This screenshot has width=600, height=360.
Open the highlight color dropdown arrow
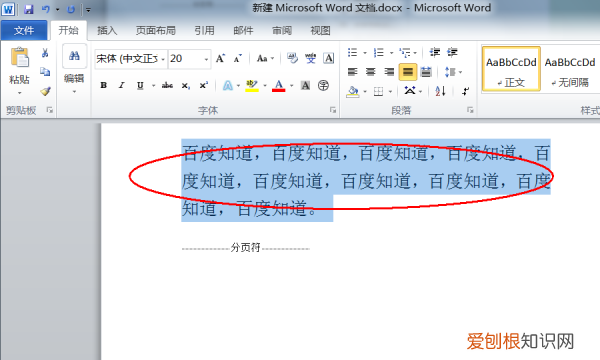click(x=265, y=85)
